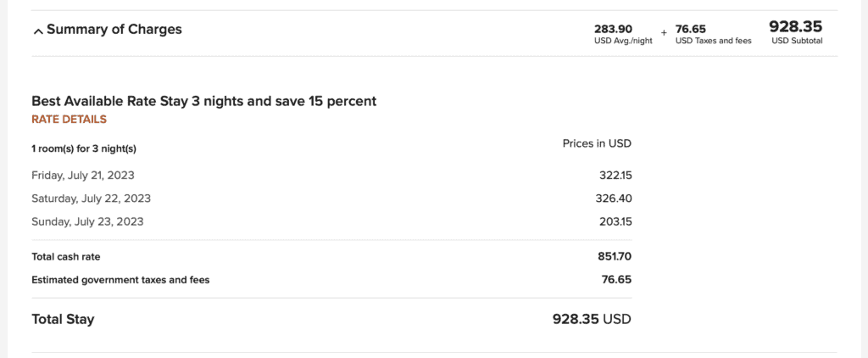Click the Prices in USD column header

click(x=597, y=143)
